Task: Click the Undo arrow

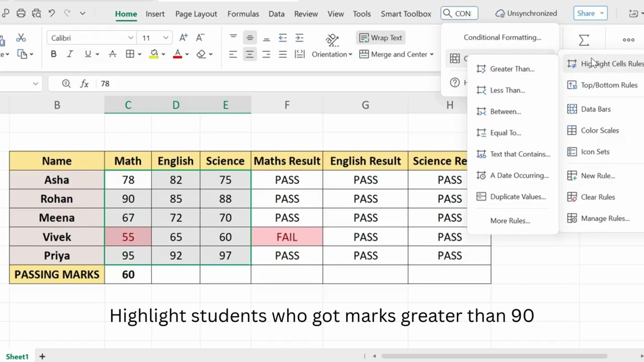Action: [51, 14]
